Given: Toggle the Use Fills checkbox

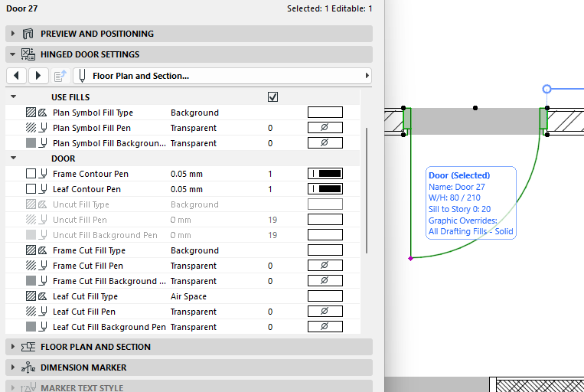Looking at the screenshot, I should tap(272, 97).
